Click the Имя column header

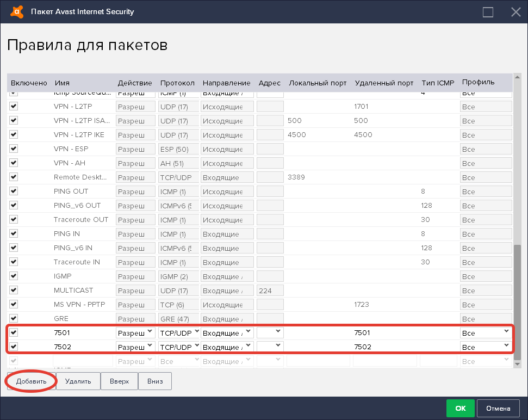[63, 83]
